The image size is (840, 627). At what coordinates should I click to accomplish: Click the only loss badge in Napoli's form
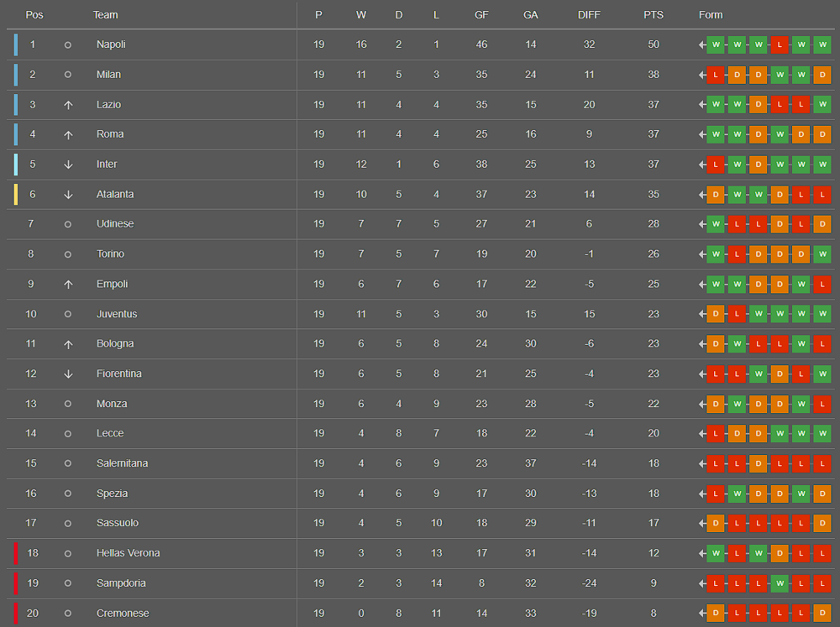pos(780,44)
